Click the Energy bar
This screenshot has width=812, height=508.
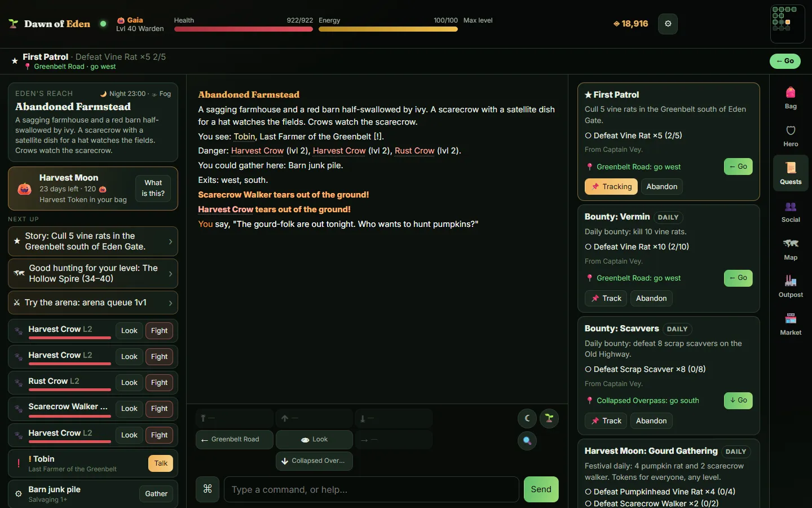(x=388, y=29)
